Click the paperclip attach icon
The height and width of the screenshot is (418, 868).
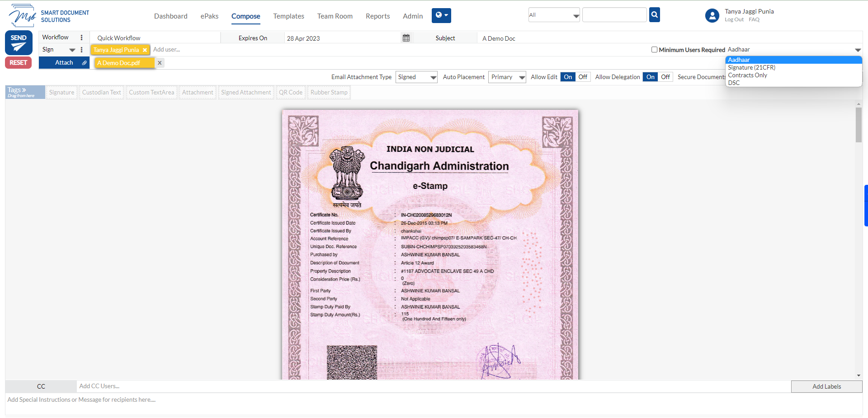point(84,63)
